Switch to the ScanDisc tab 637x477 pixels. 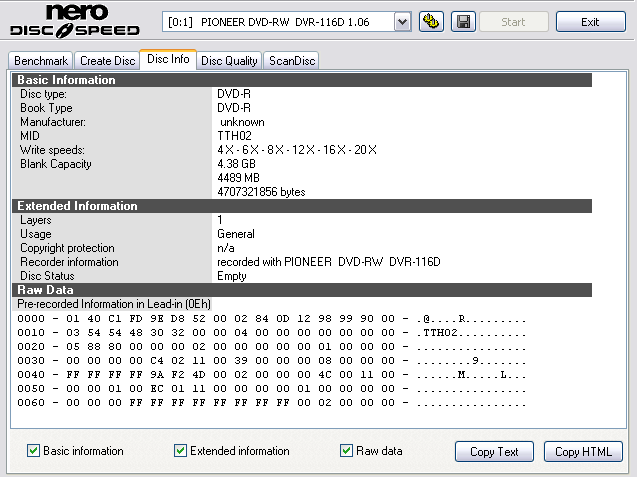pos(292,61)
